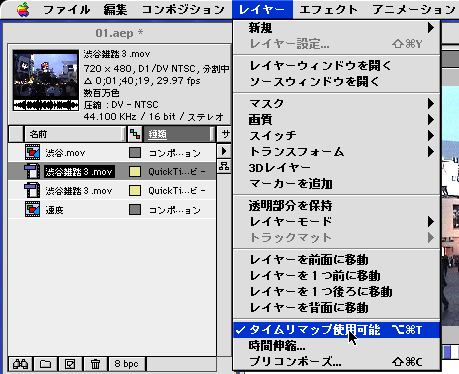459x374 pixels.
Task: Expand the トランスフォーム submenu
Action: [x=337, y=152]
